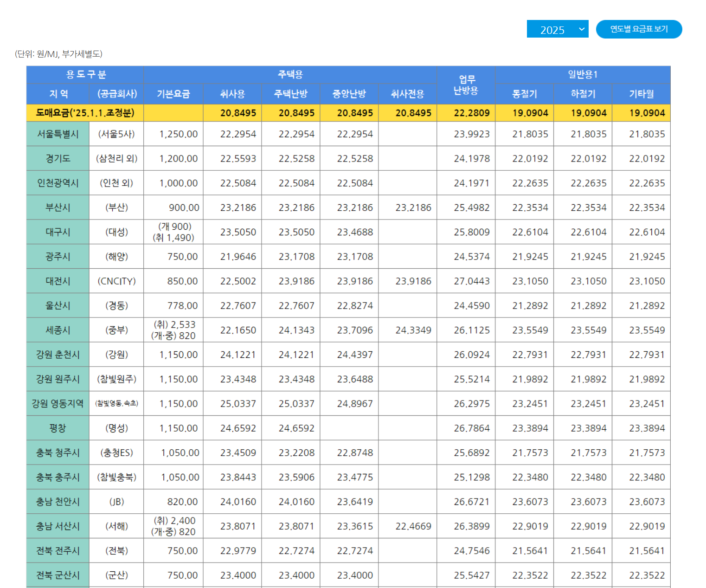Image resolution: width=706 pixels, height=588 pixels.
Task: Click the 24.3349 value in 세종시 row
Action: pos(413,330)
